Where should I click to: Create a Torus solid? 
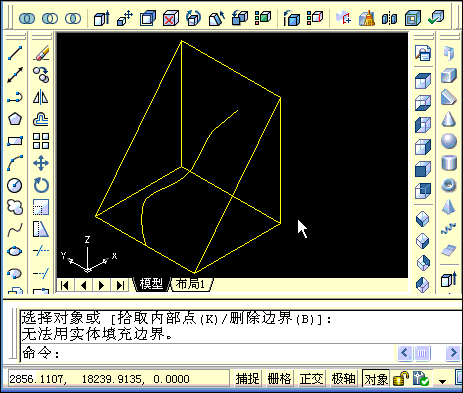(449, 185)
